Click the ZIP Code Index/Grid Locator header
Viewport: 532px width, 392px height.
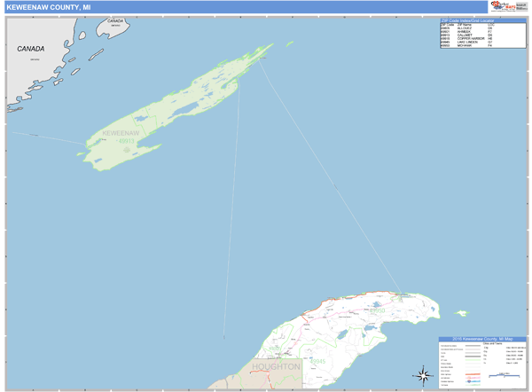(x=481, y=20)
